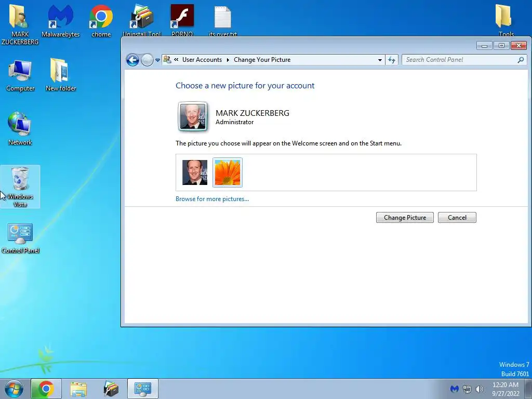Viewport: 532px width, 399px height.
Task: Click the Show desktop strip
Action: 528,389
